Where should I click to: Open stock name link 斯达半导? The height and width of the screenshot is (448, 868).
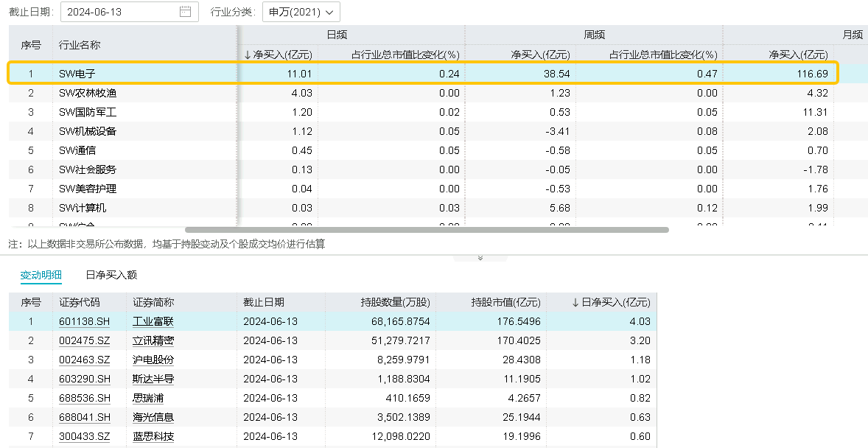[x=153, y=379]
